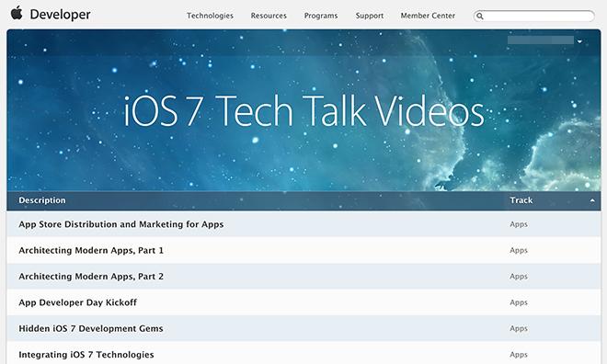This screenshot has width=607, height=364.
Task: Open Architecting Modern Apps, Part 2
Action: (91, 276)
